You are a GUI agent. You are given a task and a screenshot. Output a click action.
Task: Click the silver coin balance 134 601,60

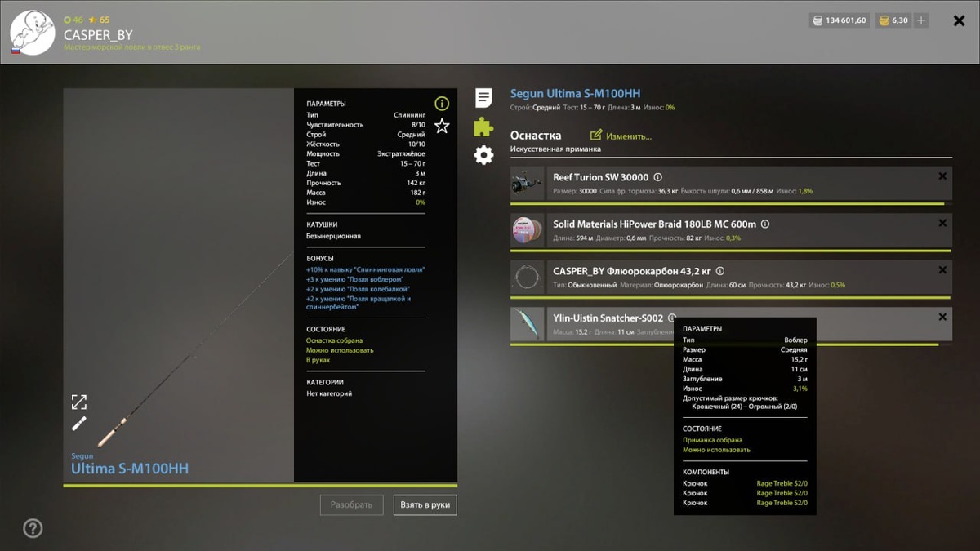coord(840,20)
